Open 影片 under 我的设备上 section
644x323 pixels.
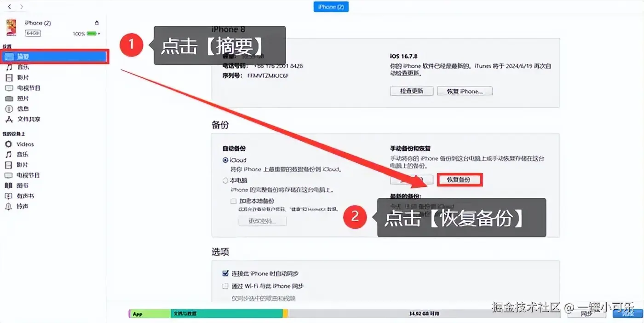tap(23, 165)
